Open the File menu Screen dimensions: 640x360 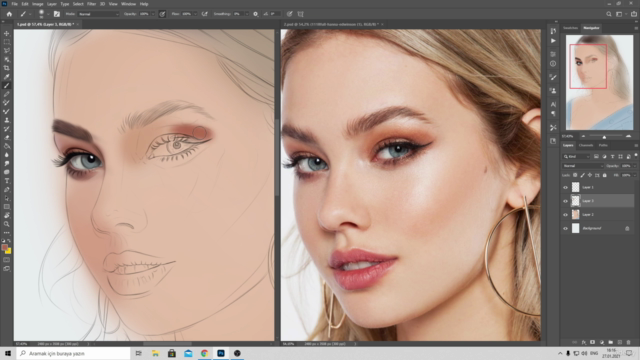click(x=14, y=4)
